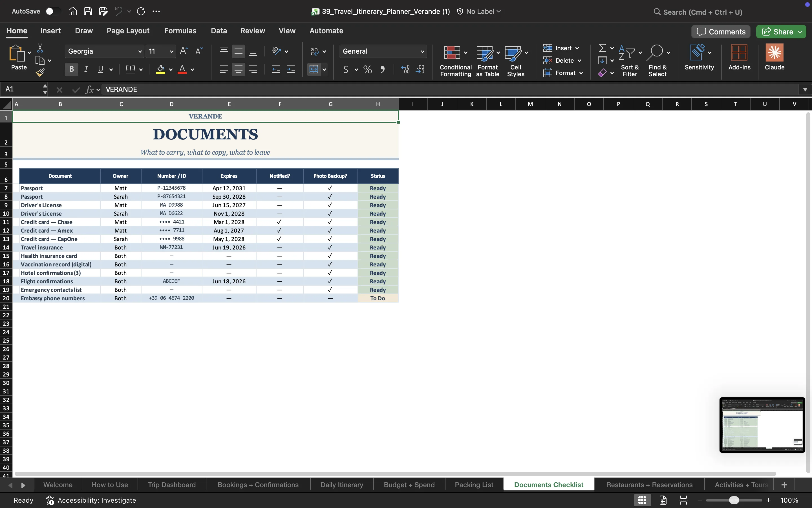Click the Decrease Decimal icon

[420, 69]
